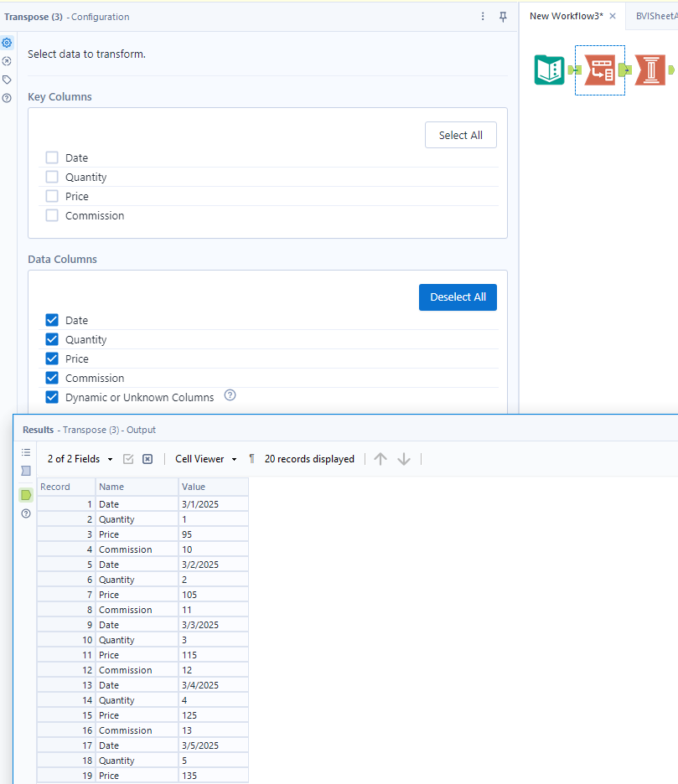The image size is (678, 784).
Task: Select the Value cell showing 3/4/2025
Action: pos(214,685)
